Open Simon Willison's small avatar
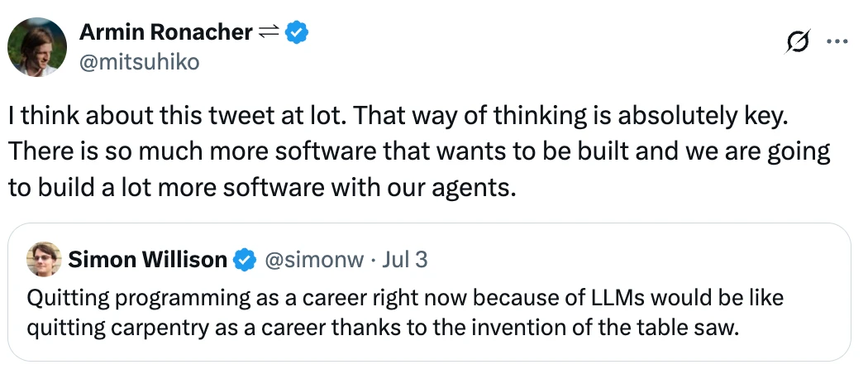Viewport: 868px width, 374px height. 45,260
